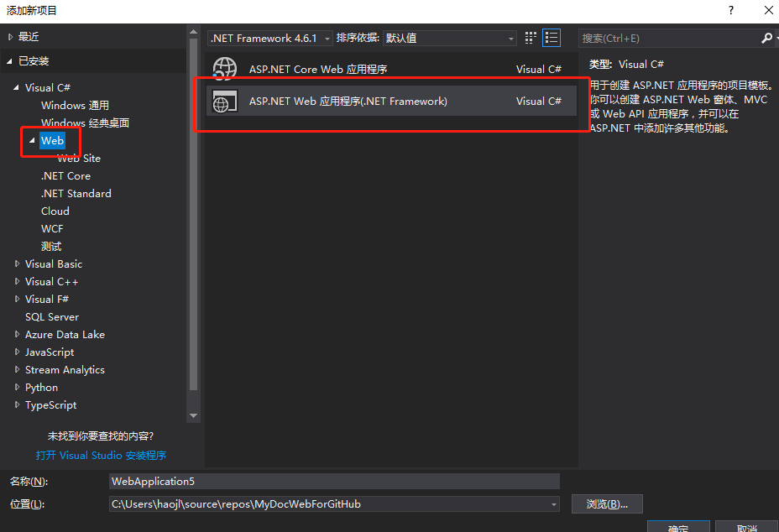Switch to small icons grid view
The height and width of the screenshot is (532, 779).
pos(531,39)
